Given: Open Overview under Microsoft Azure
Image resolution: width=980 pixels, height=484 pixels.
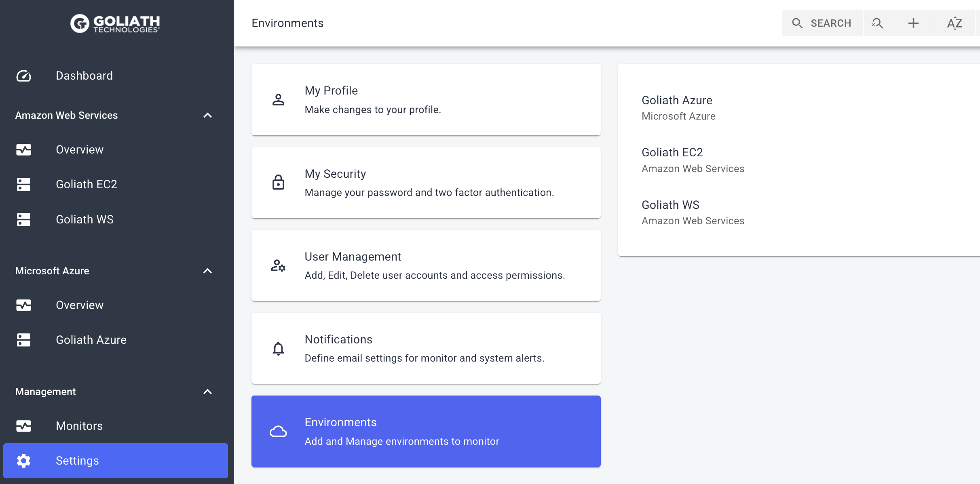Looking at the screenshot, I should click(x=116, y=305).
